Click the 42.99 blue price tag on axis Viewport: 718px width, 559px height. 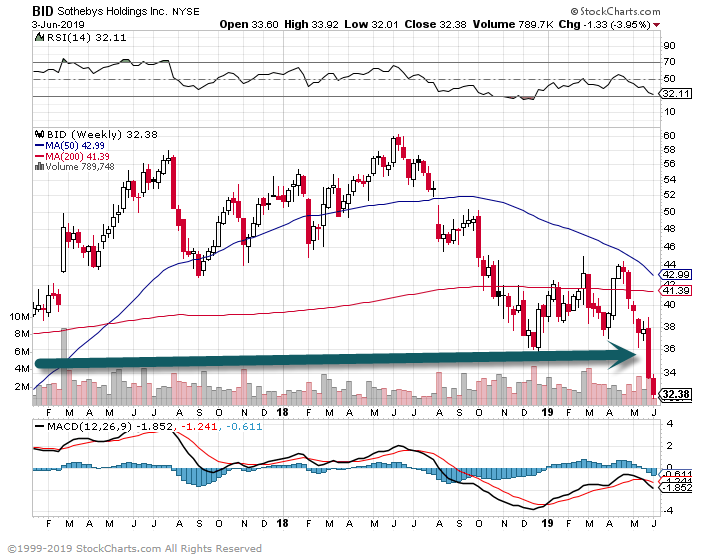click(675, 275)
